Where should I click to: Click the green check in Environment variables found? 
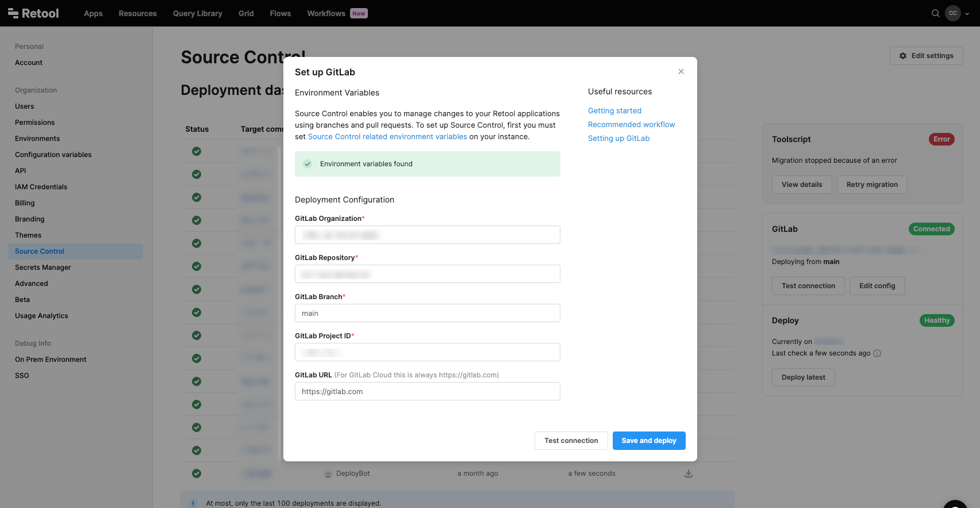308,164
